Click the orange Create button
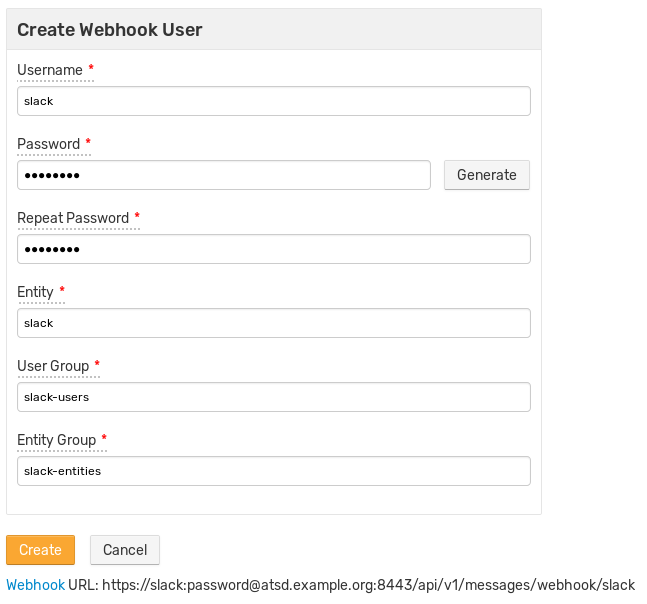The width and height of the screenshot is (647, 604). point(40,550)
